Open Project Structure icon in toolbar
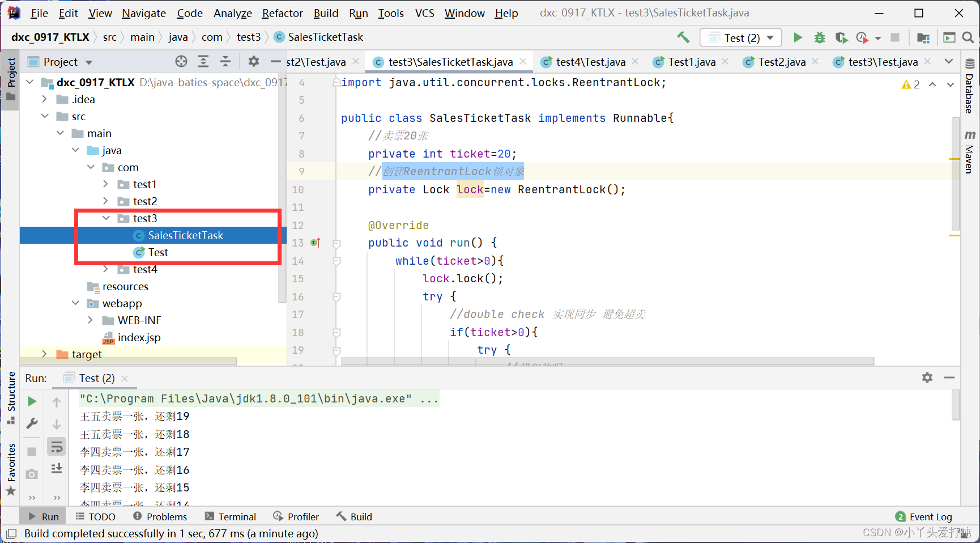 point(923,37)
